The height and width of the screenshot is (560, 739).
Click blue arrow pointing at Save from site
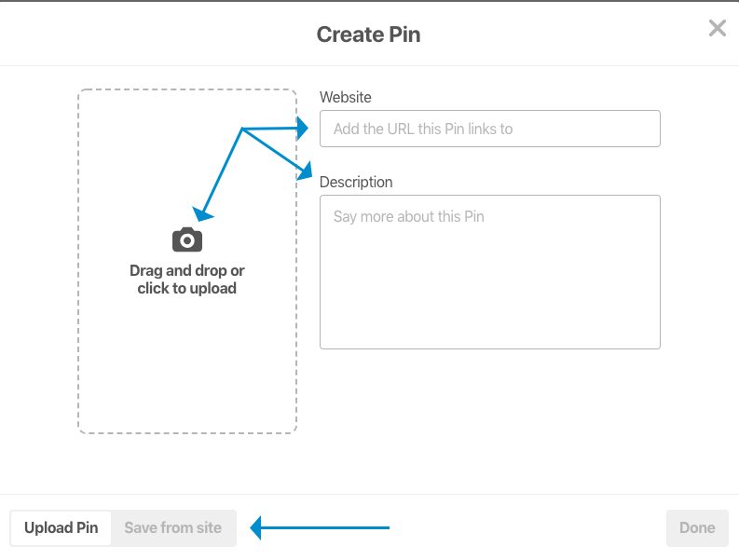click(320, 527)
